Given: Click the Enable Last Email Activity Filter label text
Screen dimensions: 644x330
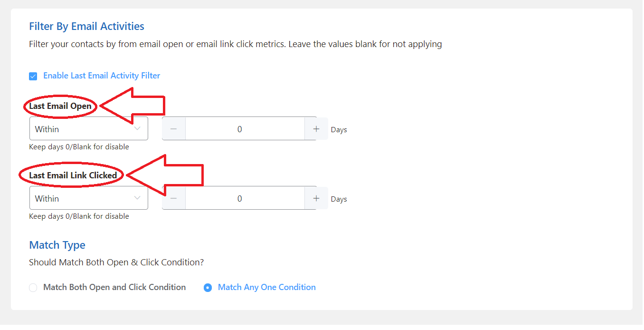Looking at the screenshot, I should pyautogui.click(x=102, y=76).
